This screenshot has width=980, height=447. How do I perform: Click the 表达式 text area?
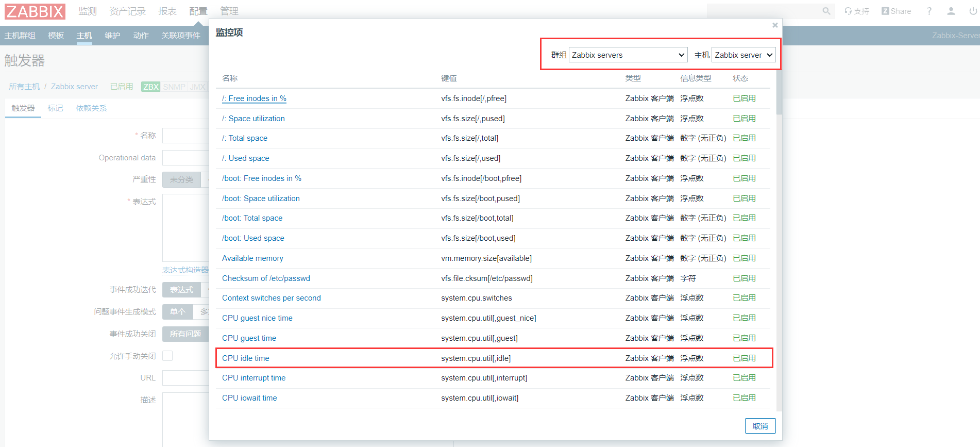point(185,228)
